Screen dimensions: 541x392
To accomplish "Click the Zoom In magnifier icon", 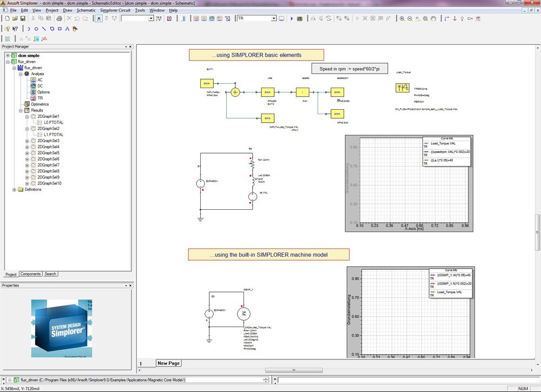I will [402, 18].
